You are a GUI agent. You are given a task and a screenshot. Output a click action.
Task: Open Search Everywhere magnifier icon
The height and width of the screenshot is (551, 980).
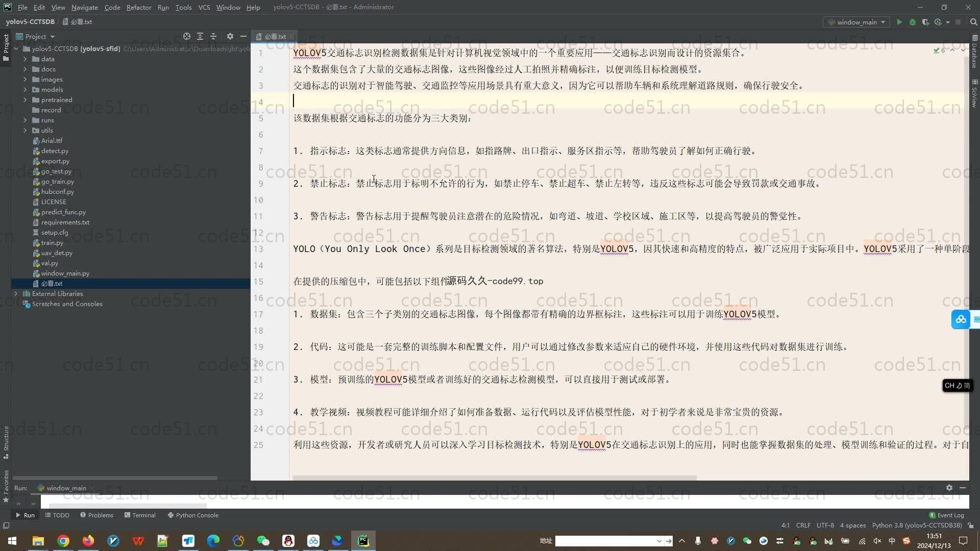[x=973, y=22]
